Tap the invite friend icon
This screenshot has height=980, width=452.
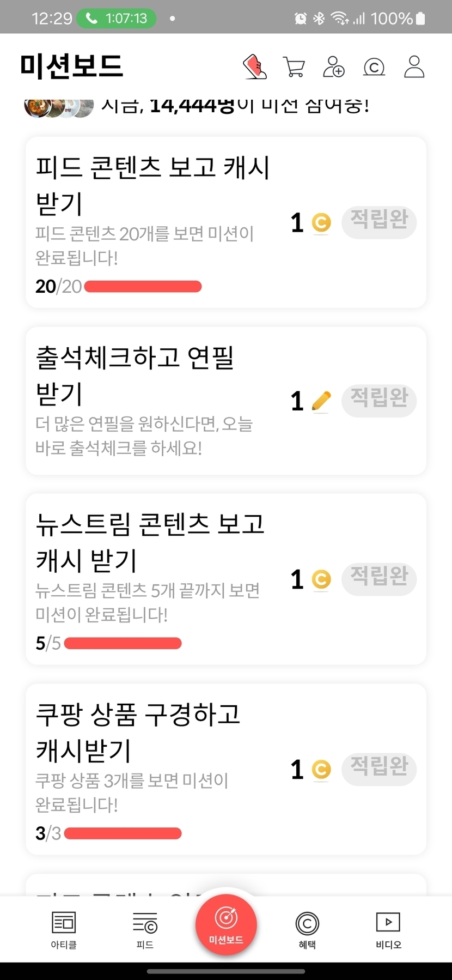[x=334, y=67]
